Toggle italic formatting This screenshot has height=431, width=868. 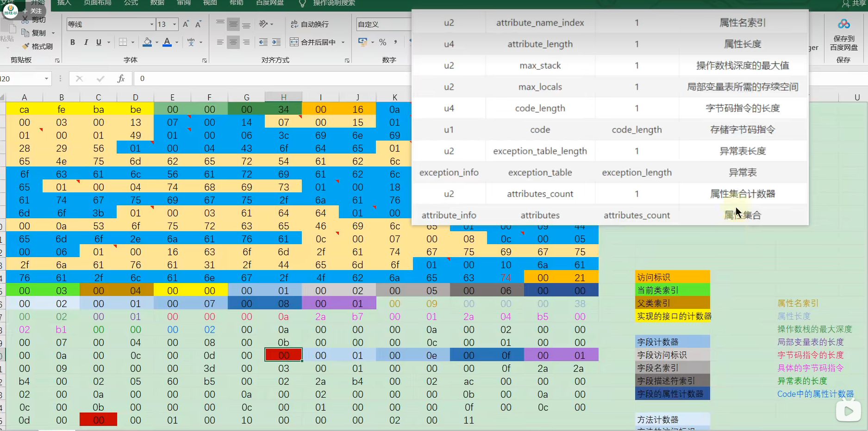tap(86, 42)
